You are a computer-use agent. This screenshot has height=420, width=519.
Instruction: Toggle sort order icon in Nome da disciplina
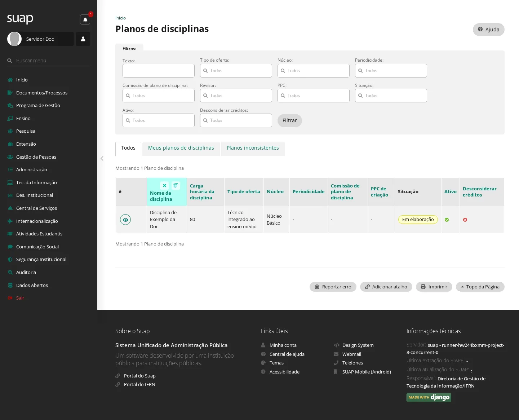176,185
